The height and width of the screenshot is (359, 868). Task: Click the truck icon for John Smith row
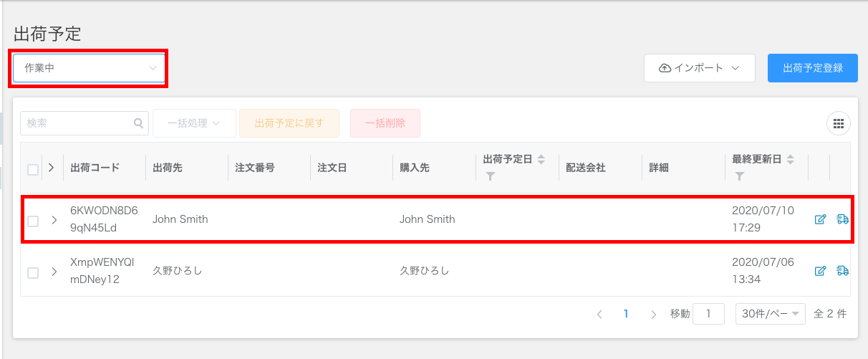(x=842, y=219)
